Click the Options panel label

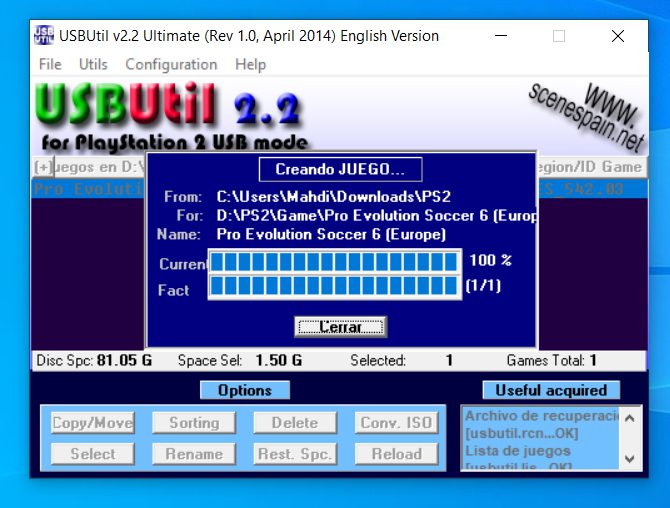pos(245,390)
